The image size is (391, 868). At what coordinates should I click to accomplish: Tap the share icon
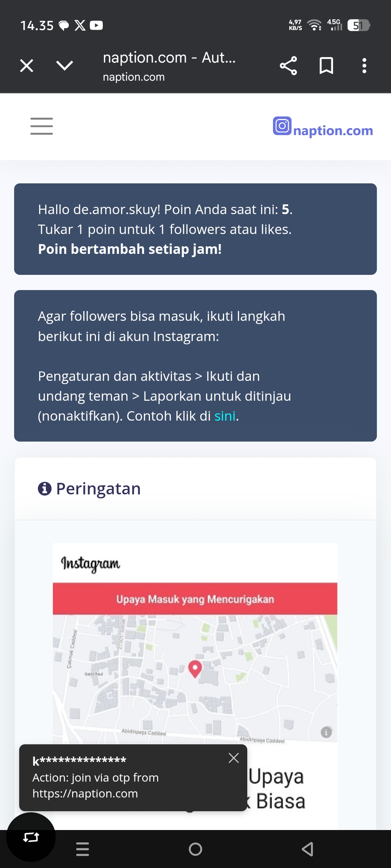click(288, 66)
